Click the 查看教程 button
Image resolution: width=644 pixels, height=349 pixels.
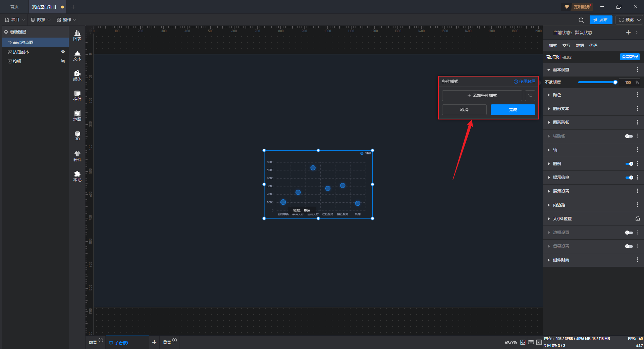(630, 57)
